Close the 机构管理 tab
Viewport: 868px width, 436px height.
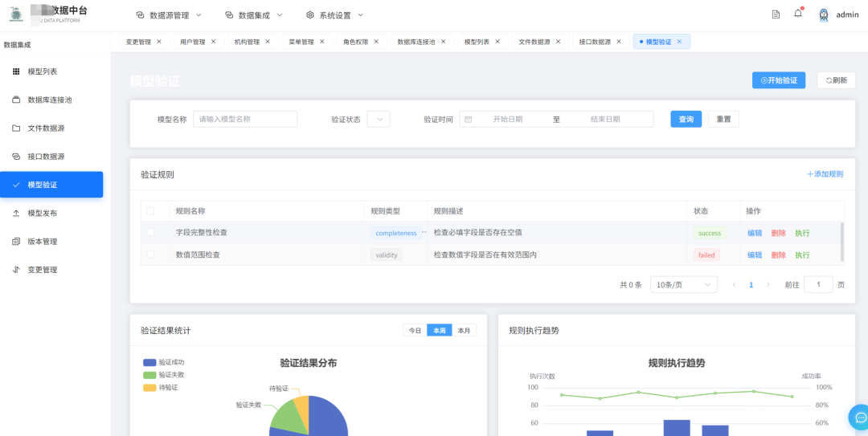[268, 42]
